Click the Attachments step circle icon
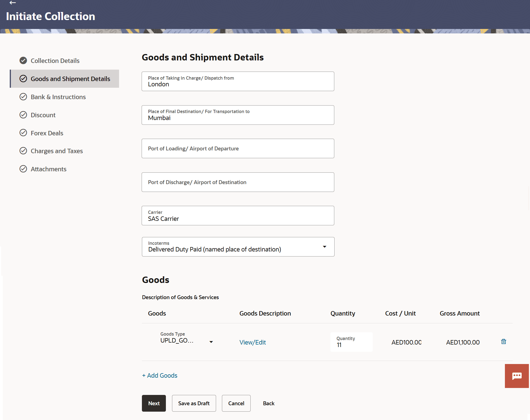Screen dimensions: 530x420 pyautogui.click(x=23, y=169)
